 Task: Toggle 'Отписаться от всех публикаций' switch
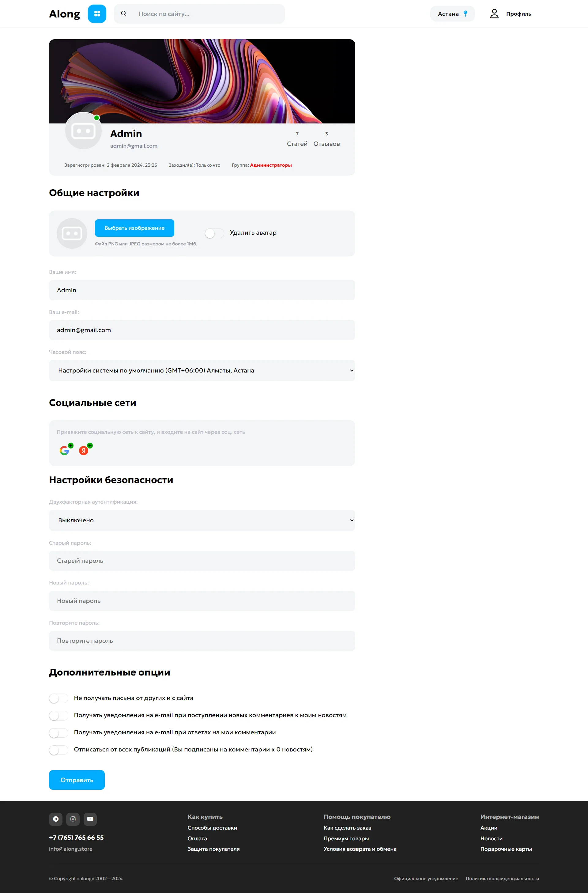[58, 750]
